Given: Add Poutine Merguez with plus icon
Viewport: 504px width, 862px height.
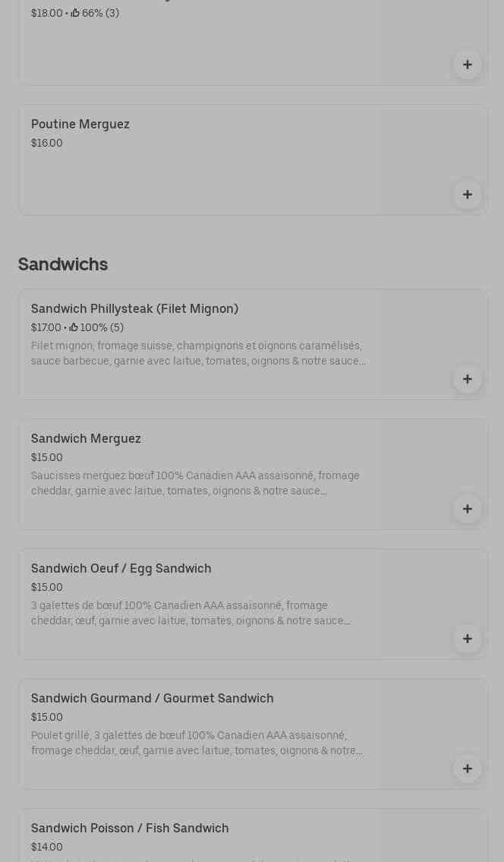Looking at the screenshot, I should tap(467, 194).
